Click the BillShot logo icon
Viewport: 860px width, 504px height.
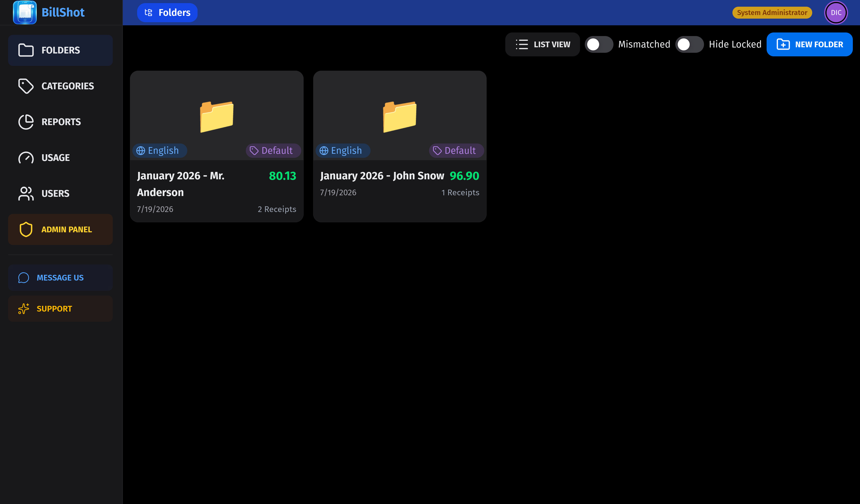(25, 12)
